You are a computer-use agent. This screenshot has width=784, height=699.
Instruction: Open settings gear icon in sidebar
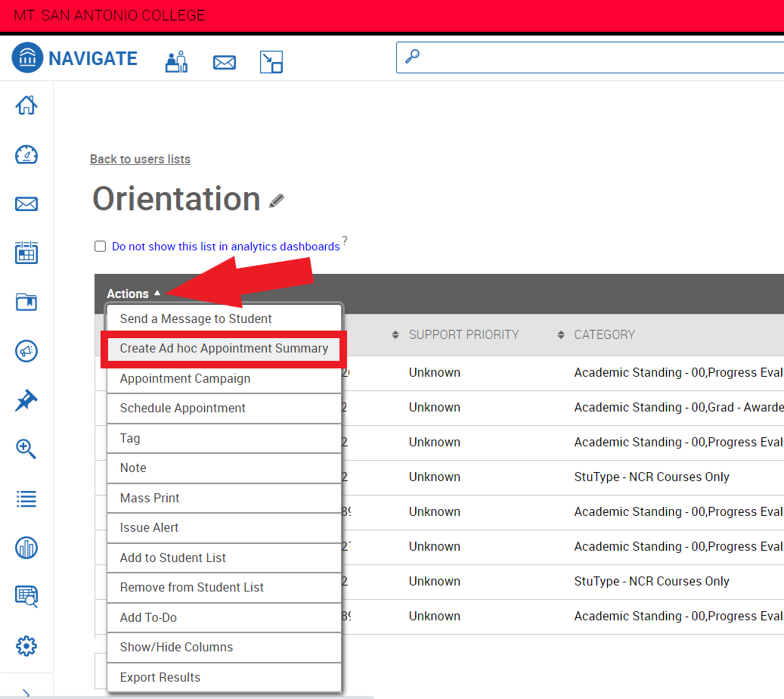click(26, 646)
